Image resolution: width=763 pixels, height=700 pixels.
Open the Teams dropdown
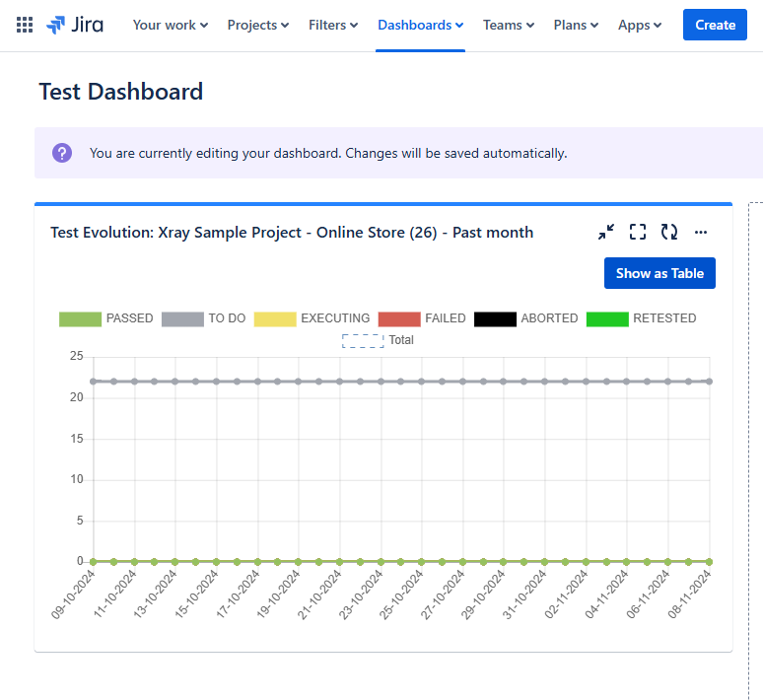pyautogui.click(x=509, y=25)
